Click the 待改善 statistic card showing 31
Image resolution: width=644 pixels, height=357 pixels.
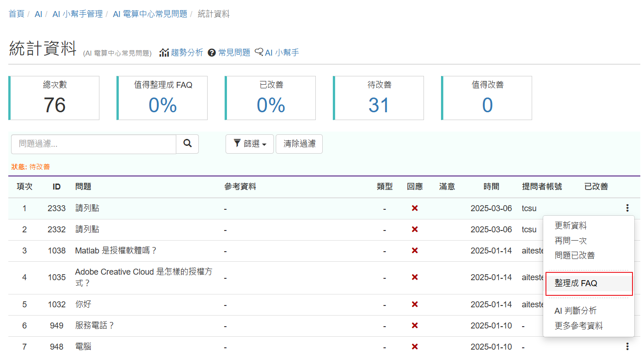[378, 98]
